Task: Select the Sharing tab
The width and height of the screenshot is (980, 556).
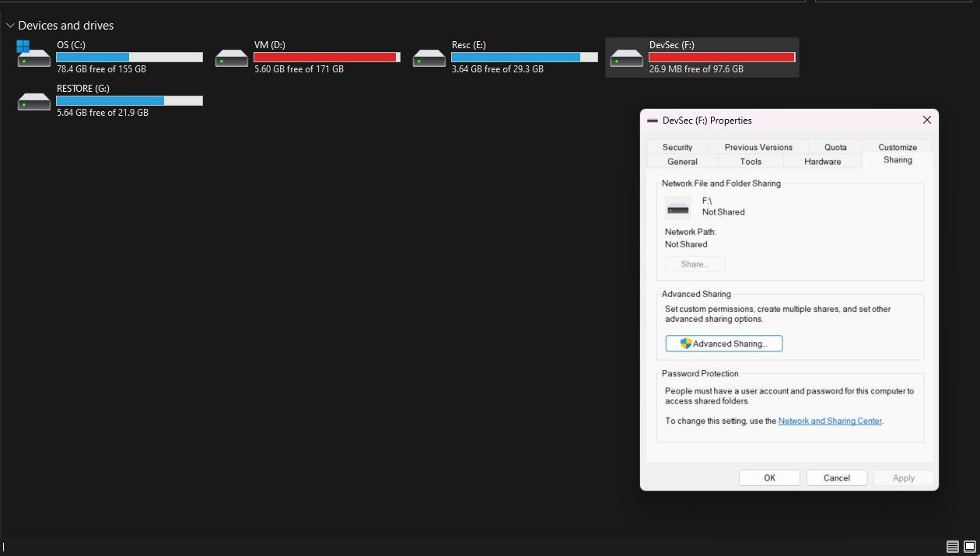Action: (x=898, y=160)
